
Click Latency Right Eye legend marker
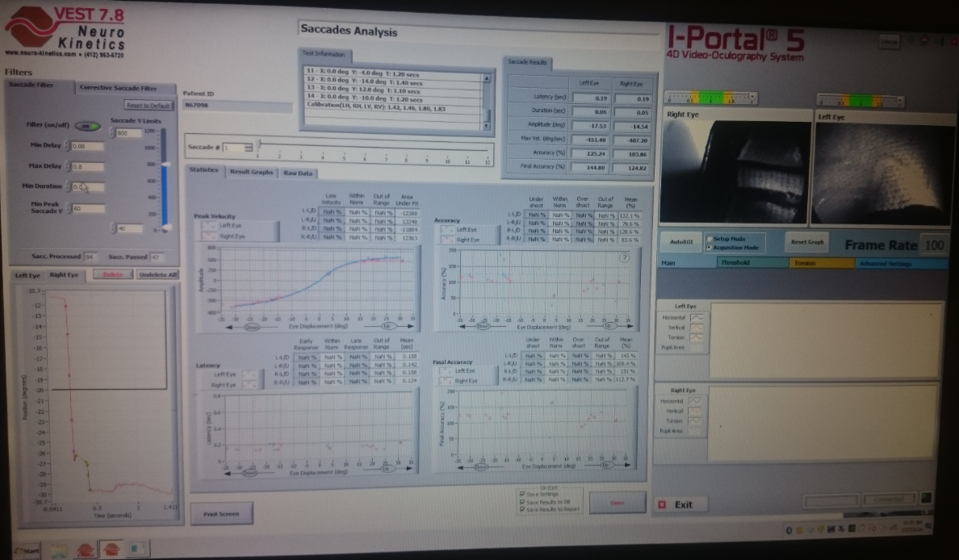(249, 385)
